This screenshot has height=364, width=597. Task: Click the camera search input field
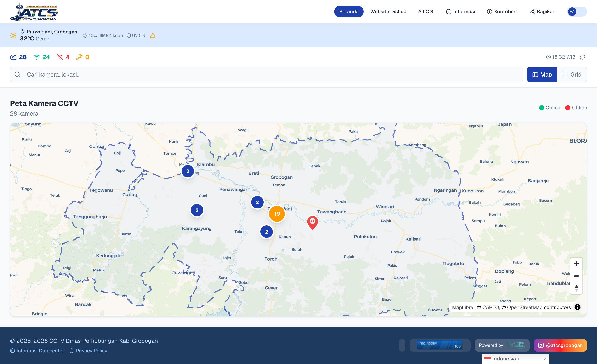[x=266, y=74]
